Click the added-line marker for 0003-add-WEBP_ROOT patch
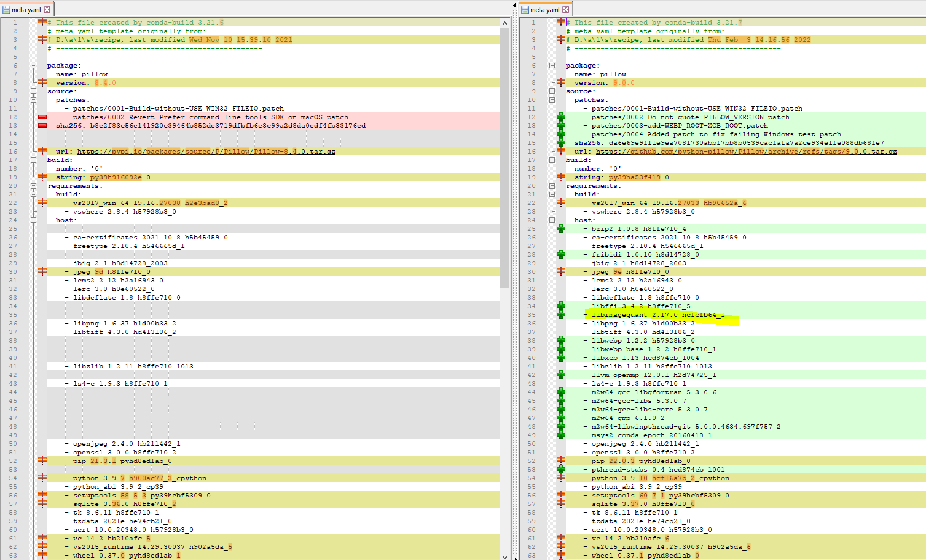The width and height of the screenshot is (926, 560). click(561, 125)
